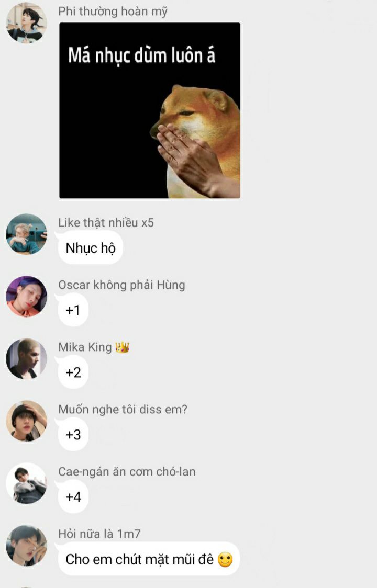Image resolution: width=377 pixels, height=588 pixels.
Task: Select the '+3' message bubble
Action: 73,435
